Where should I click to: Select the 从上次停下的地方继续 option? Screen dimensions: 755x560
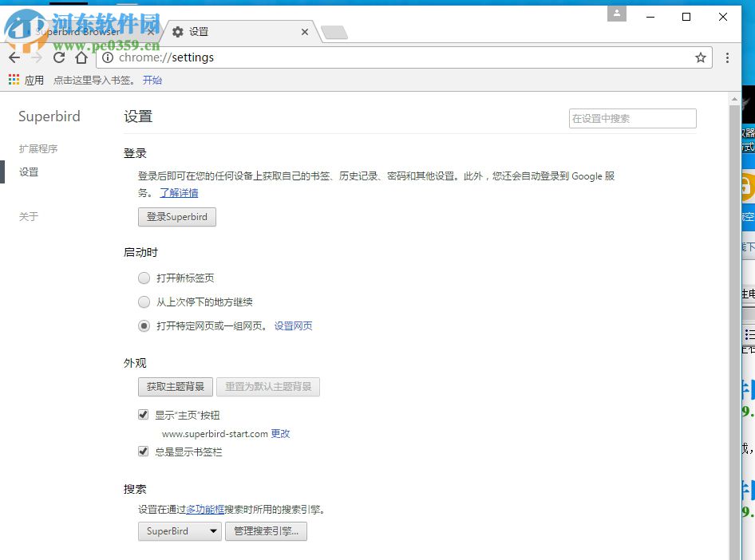pos(144,302)
